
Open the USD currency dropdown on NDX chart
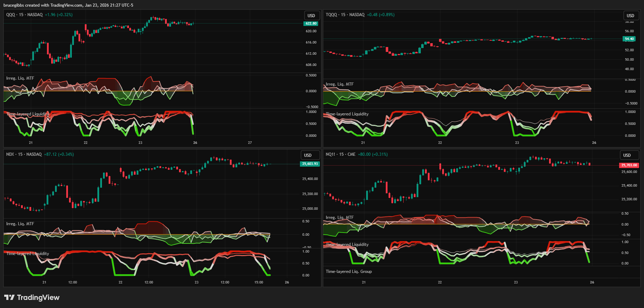coord(308,155)
